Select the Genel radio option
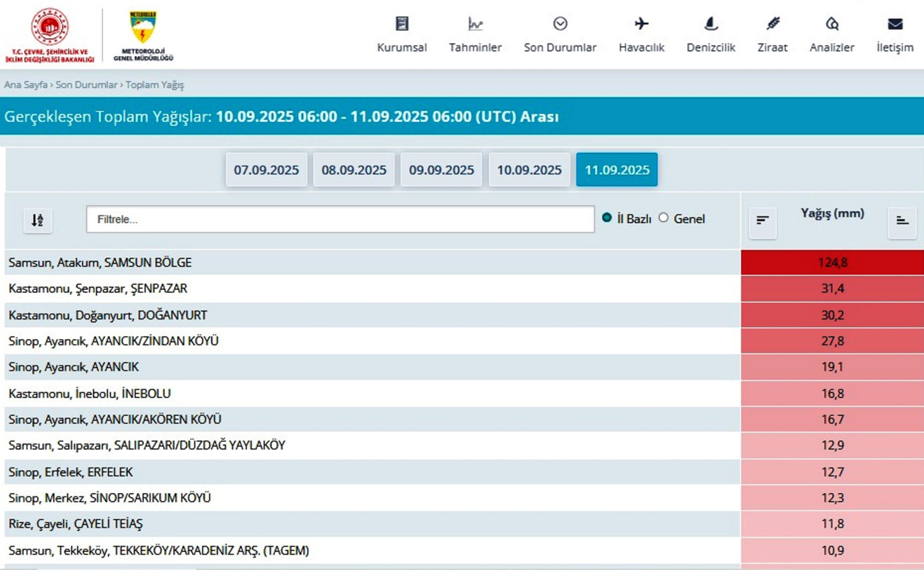 664,218
